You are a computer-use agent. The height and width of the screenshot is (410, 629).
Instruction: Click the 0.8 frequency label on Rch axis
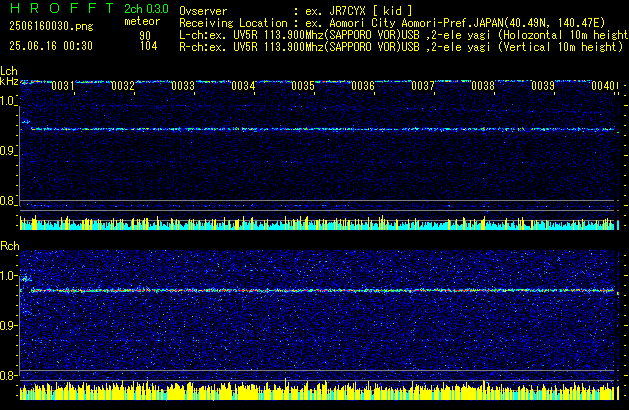8,376
